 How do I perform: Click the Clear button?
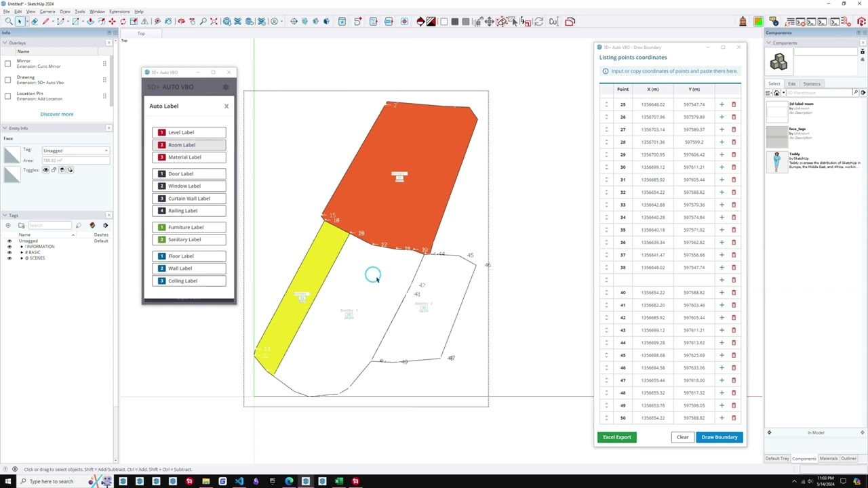click(683, 437)
